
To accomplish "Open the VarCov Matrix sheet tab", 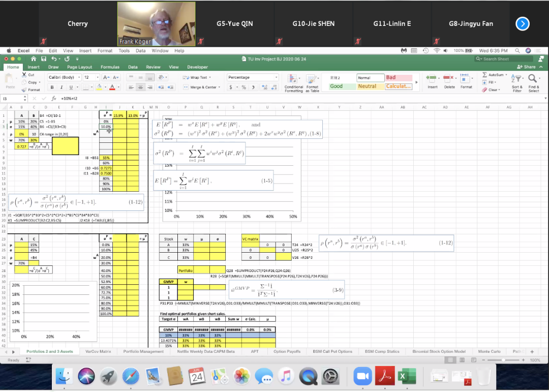I will (x=98, y=351).
